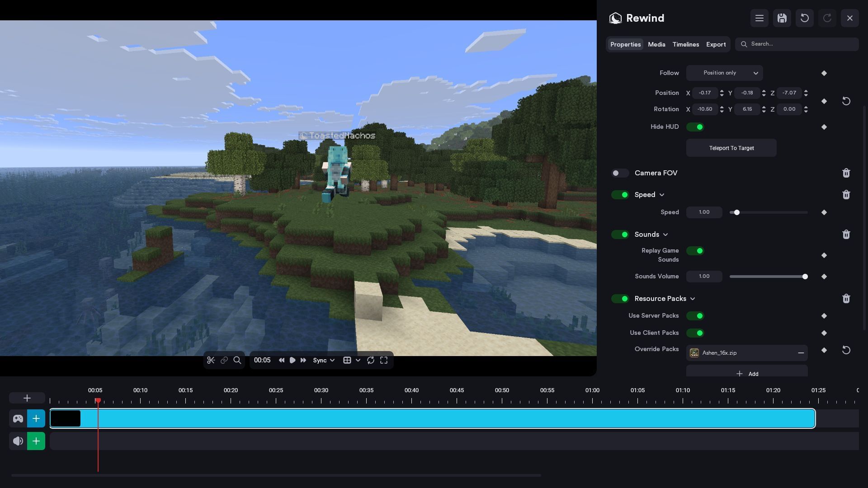Viewport: 868px width, 488px height.
Task: Delete the Resource Packs section
Action: 846,299
